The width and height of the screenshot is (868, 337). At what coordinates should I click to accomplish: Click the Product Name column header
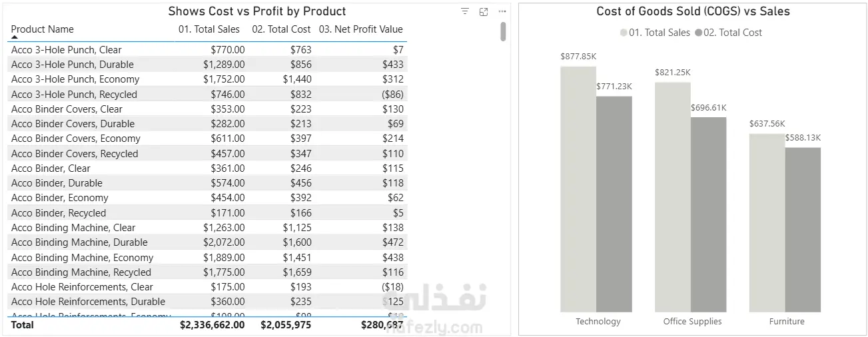tap(43, 29)
